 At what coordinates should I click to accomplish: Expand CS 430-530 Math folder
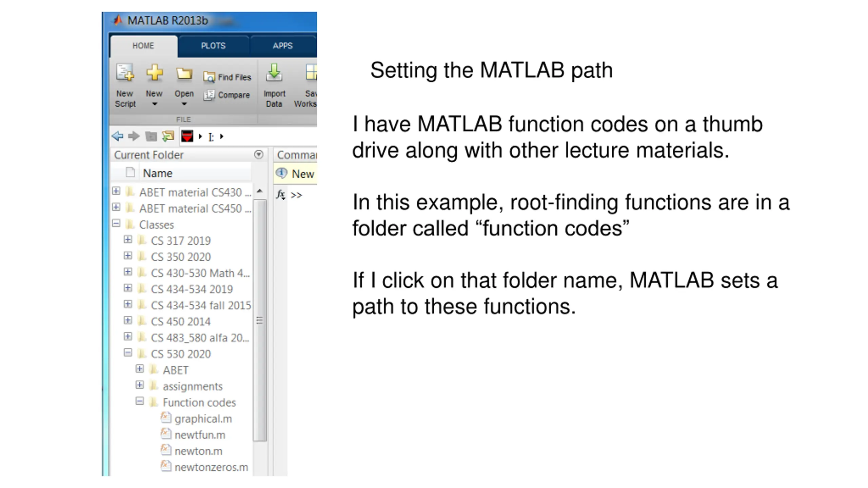coord(128,272)
